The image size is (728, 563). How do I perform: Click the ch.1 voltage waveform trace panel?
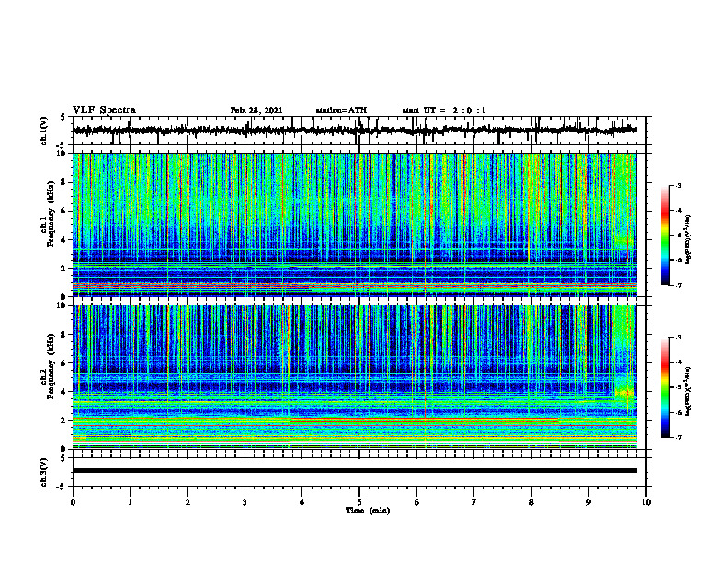click(359, 131)
